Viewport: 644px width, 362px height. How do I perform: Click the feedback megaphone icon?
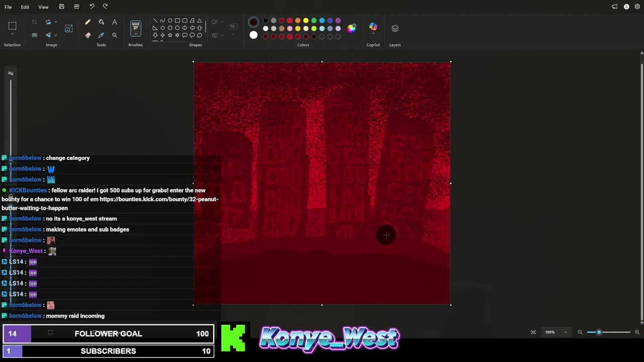pyautogui.click(x=614, y=7)
